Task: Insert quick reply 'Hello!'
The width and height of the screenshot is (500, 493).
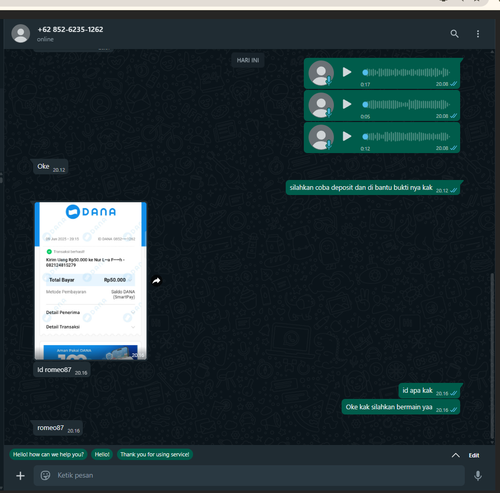Action: [x=102, y=454]
